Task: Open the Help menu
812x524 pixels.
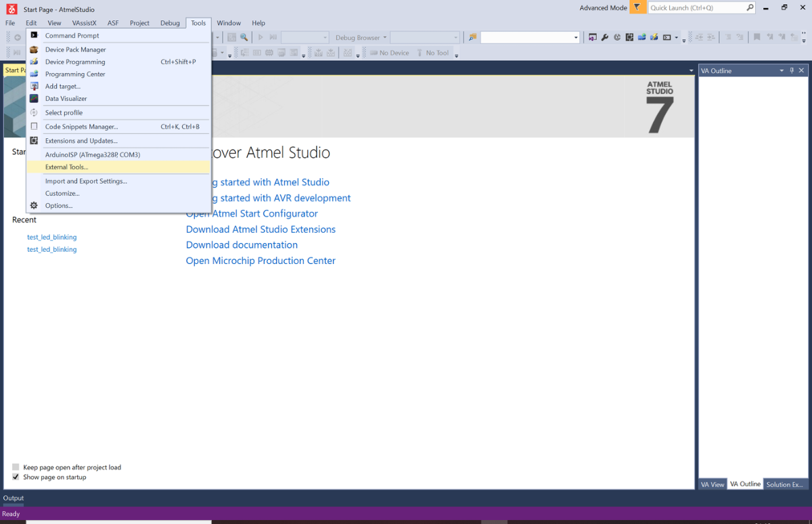Action: [x=258, y=23]
